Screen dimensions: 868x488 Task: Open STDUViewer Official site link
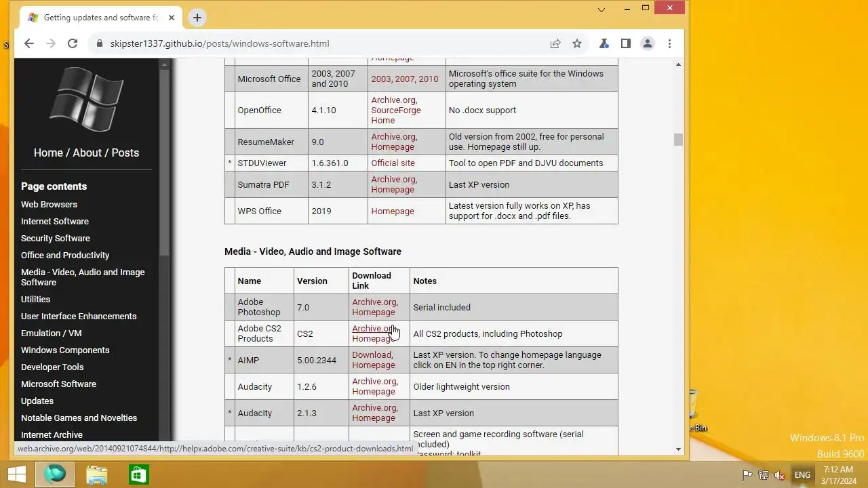tap(393, 163)
